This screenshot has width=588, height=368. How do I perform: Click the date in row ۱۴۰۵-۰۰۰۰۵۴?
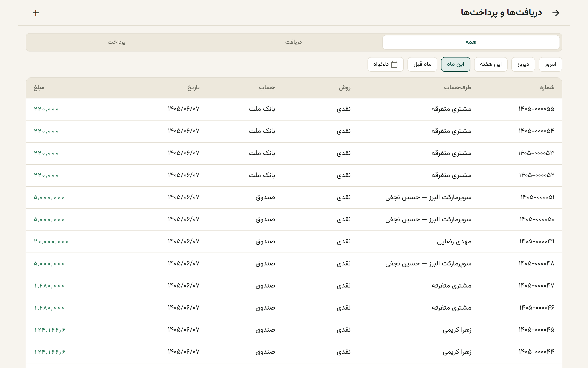pyautogui.click(x=184, y=131)
